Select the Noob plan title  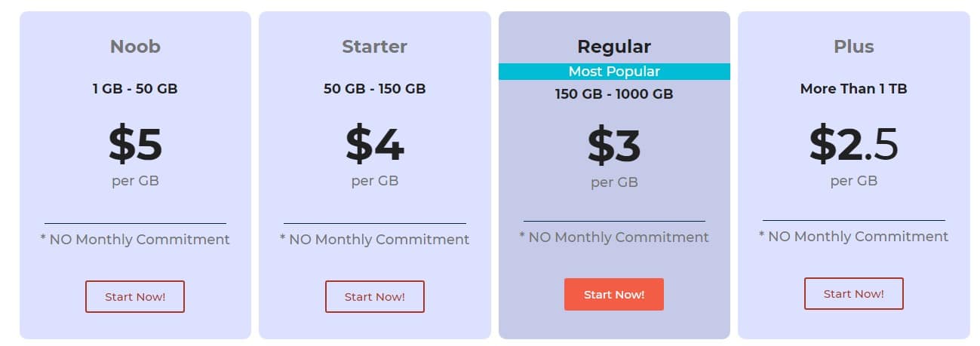pyautogui.click(x=135, y=47)
